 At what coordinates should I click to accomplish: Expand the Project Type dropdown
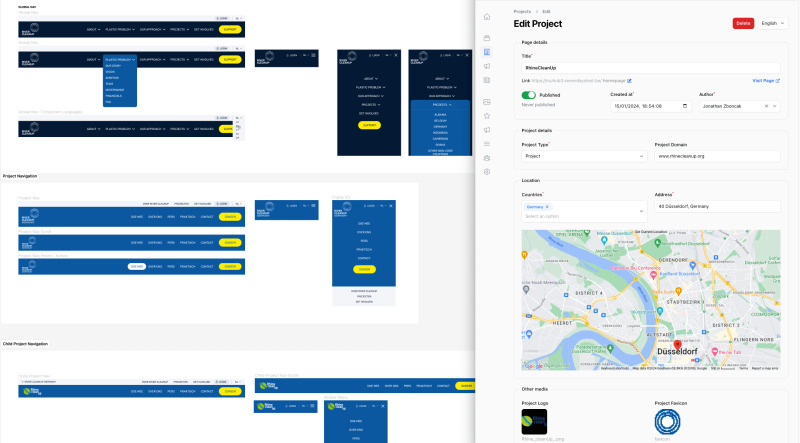584,156
